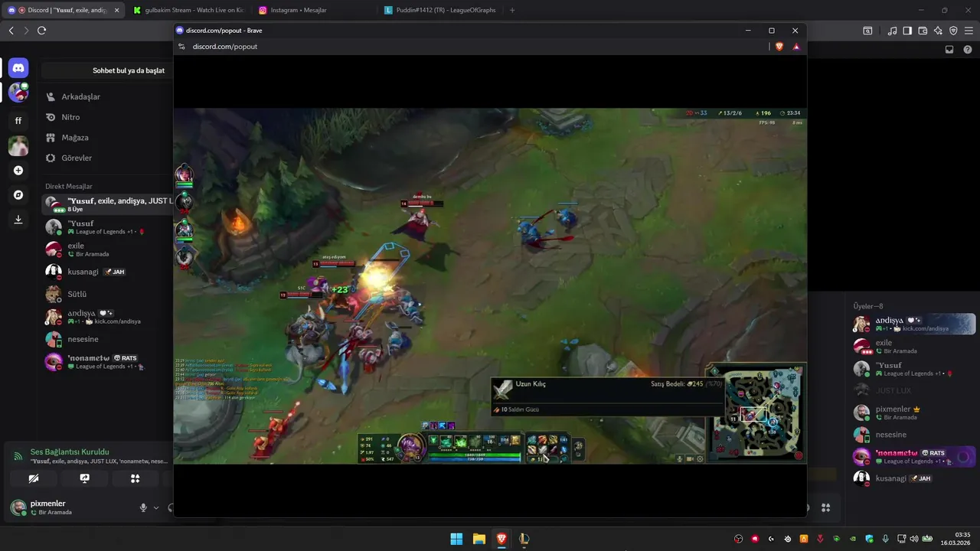Reload the page in Brave

(x=41, y=31)
